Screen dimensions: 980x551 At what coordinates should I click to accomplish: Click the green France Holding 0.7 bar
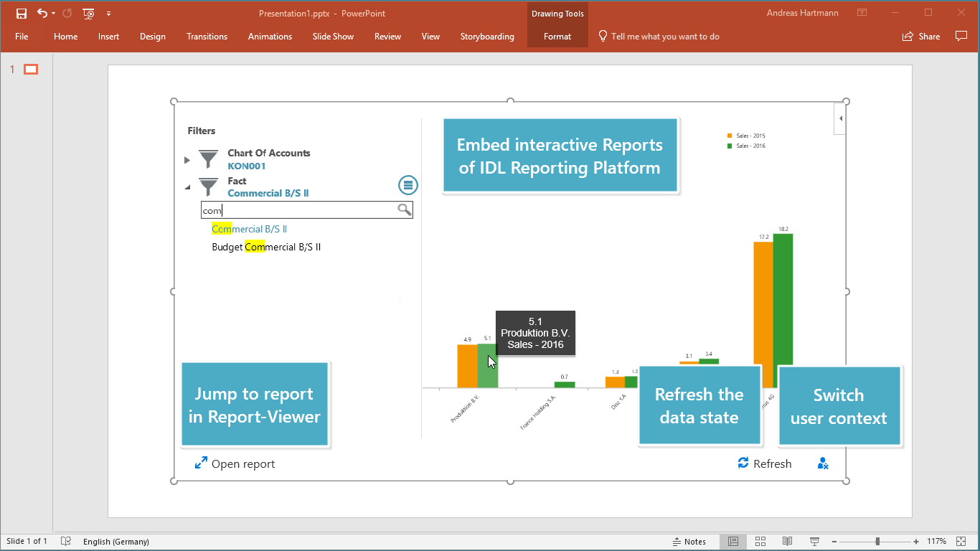tap(565, 385)
